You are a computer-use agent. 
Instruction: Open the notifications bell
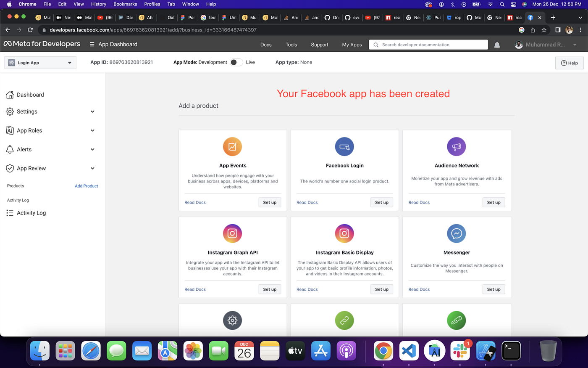point(497,45)
